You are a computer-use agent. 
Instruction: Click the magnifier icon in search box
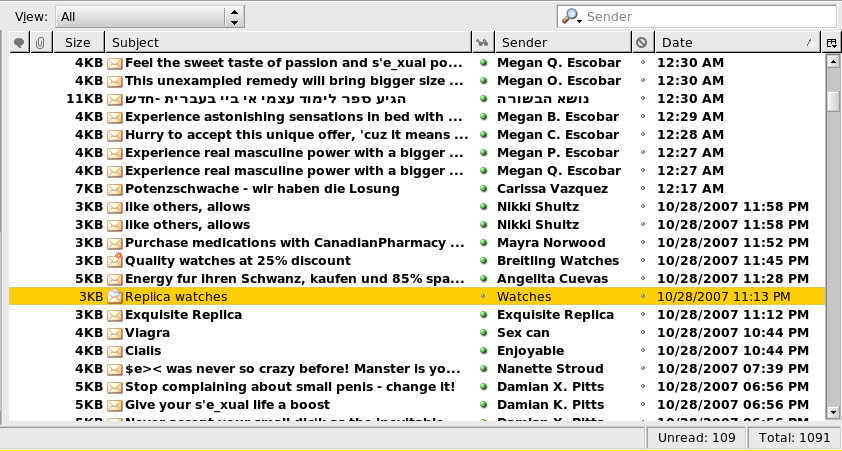click(x=571, y=16)
